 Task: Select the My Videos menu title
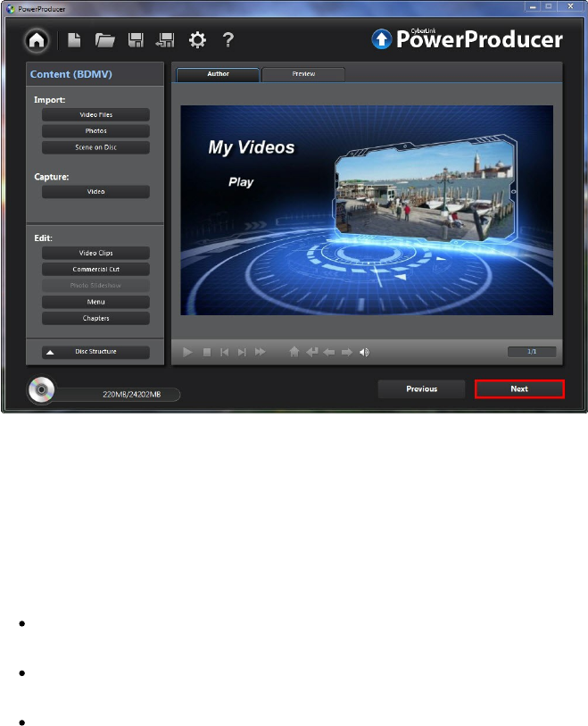[252, 147]
